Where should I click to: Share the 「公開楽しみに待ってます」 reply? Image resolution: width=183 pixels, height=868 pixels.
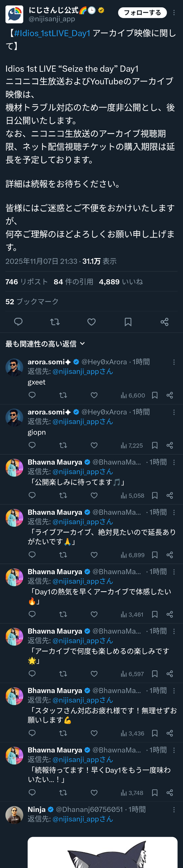(x=170, y=495)
